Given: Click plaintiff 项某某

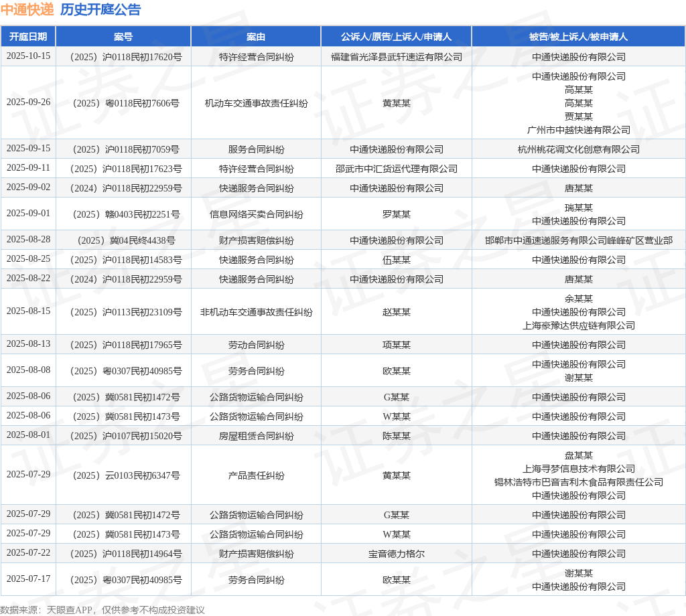Looking at the screenshot, I should pos(397,345).
